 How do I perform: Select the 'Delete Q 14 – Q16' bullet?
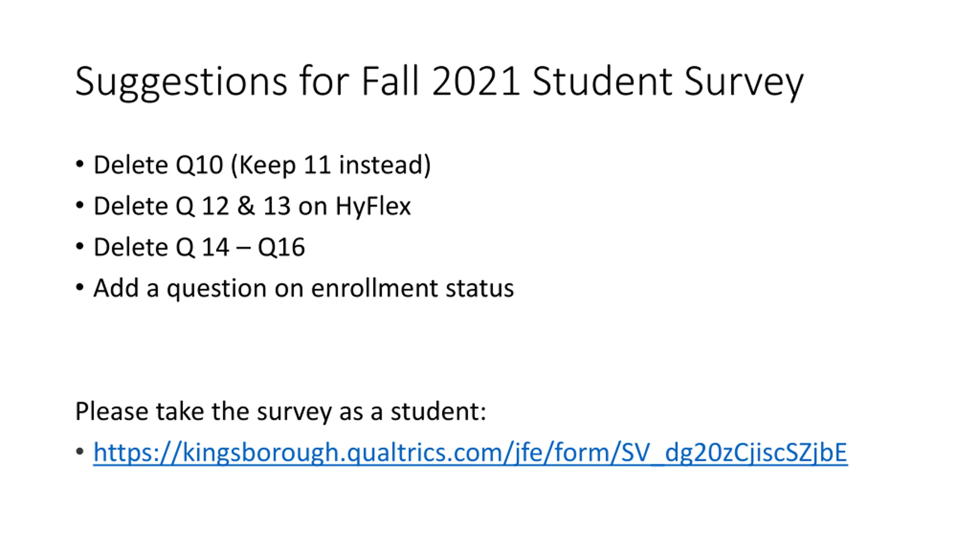tap(199, 247)
